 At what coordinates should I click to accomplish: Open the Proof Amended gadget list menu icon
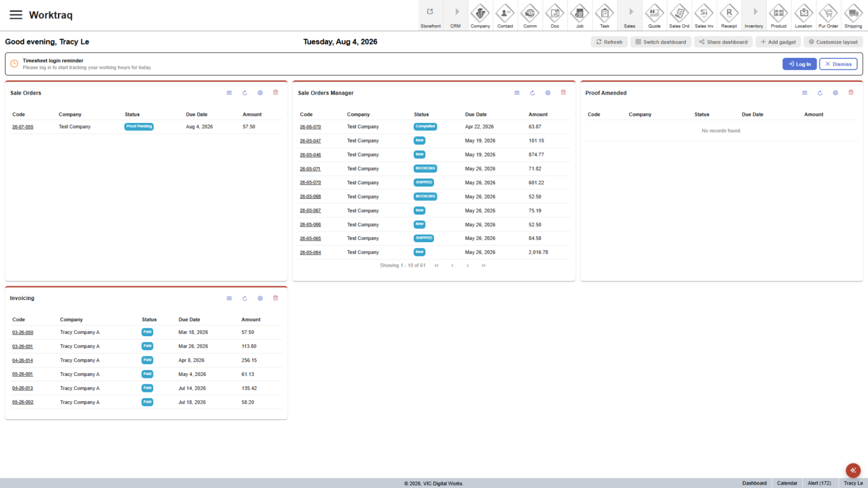(804, 93)
